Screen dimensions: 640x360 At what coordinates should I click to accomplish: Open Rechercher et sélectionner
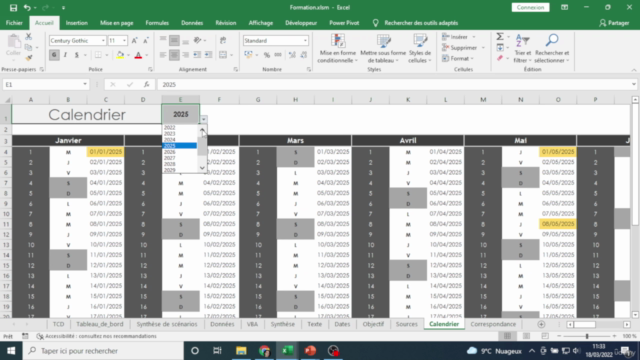click(x=552, y=49)
